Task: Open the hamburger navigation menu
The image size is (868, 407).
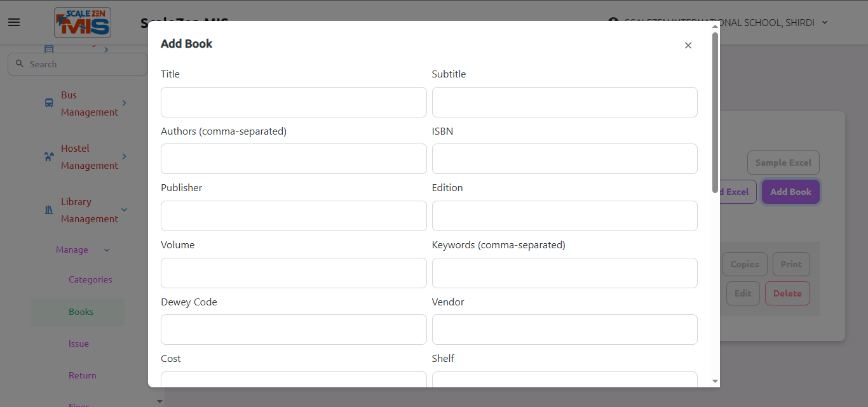Action: pos(14,22)
